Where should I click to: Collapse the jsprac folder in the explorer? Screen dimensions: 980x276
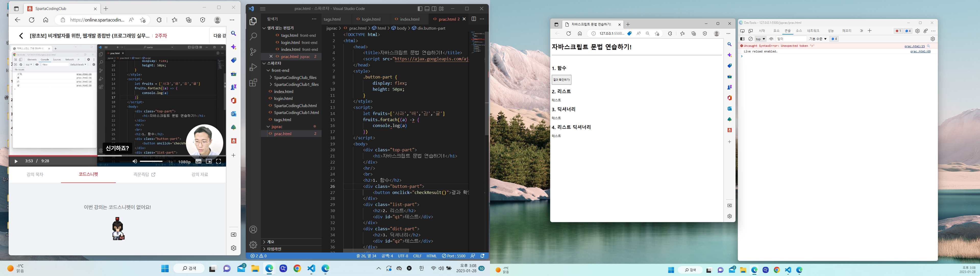[x=291, y=126]
